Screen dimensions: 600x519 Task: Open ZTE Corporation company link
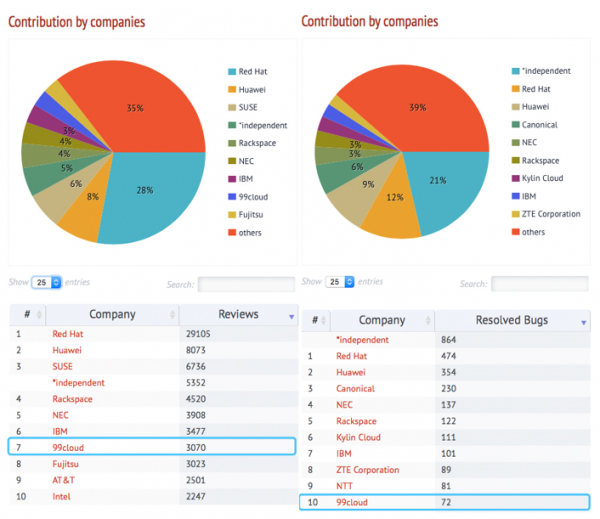tap(368, 470)
